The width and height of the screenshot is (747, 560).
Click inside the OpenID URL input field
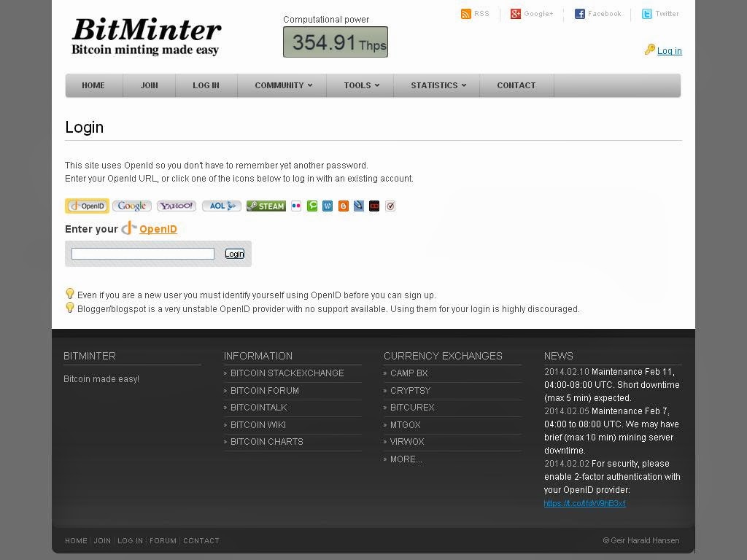pos(142,253)
